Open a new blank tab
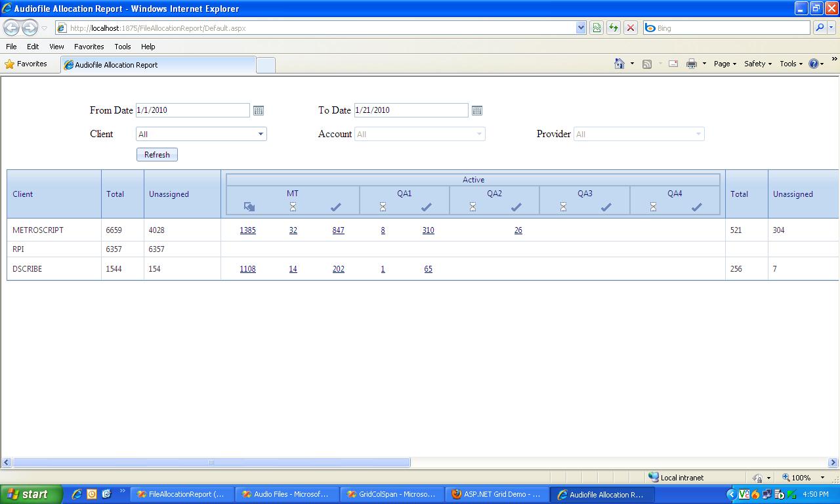The height and width of the screenshot is (504, 840). click(265, 65)
